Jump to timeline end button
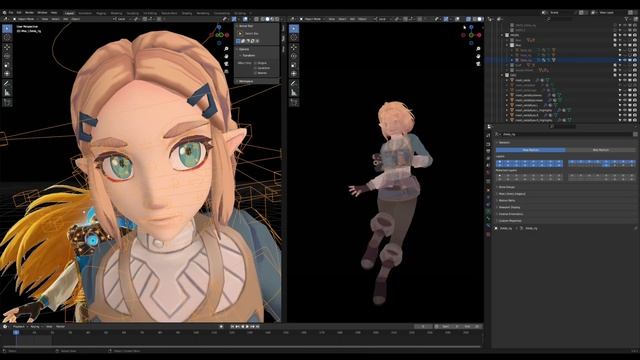The width and height of the screenshot is (640, 360). pyautogui.click(x=258, y=327)
